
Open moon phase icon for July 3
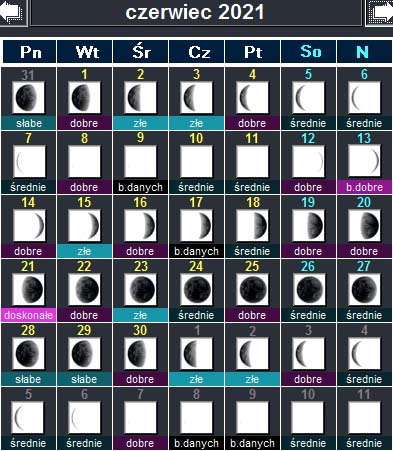tap(308, 354)
